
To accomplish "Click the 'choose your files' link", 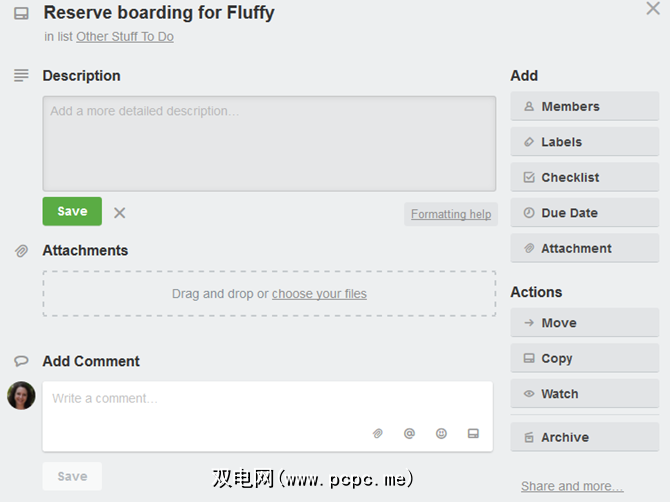I will [x=319, y=294].
